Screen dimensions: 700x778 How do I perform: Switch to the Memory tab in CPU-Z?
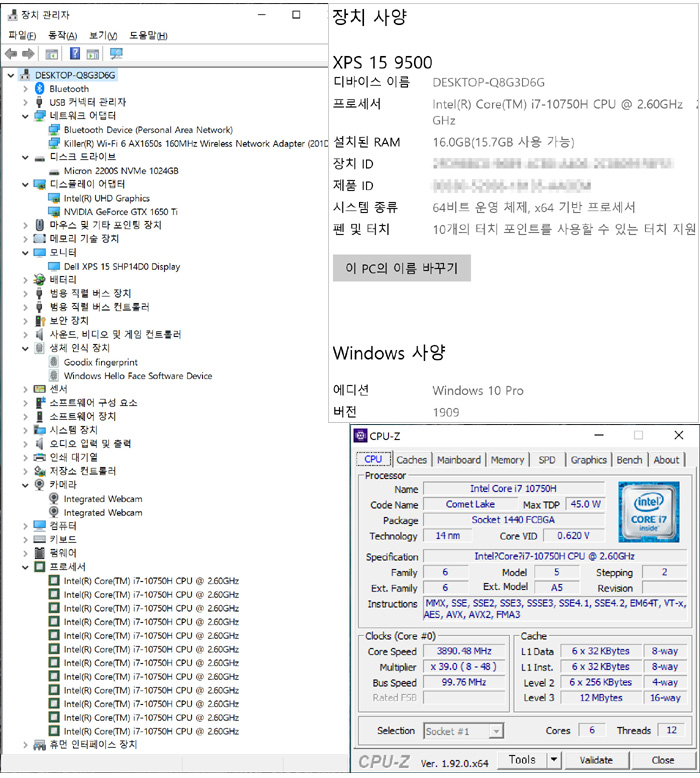(x=507, y=460)
